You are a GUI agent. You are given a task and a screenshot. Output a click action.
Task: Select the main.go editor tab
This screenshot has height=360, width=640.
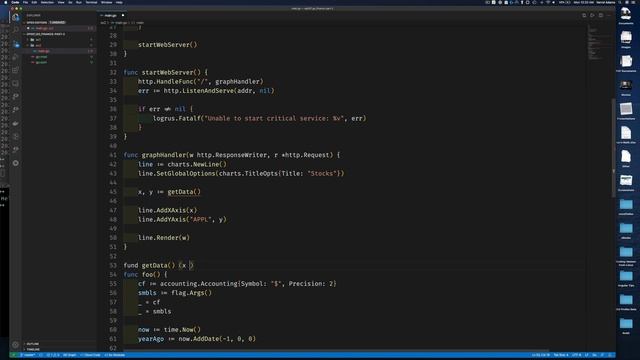[112, 16]
